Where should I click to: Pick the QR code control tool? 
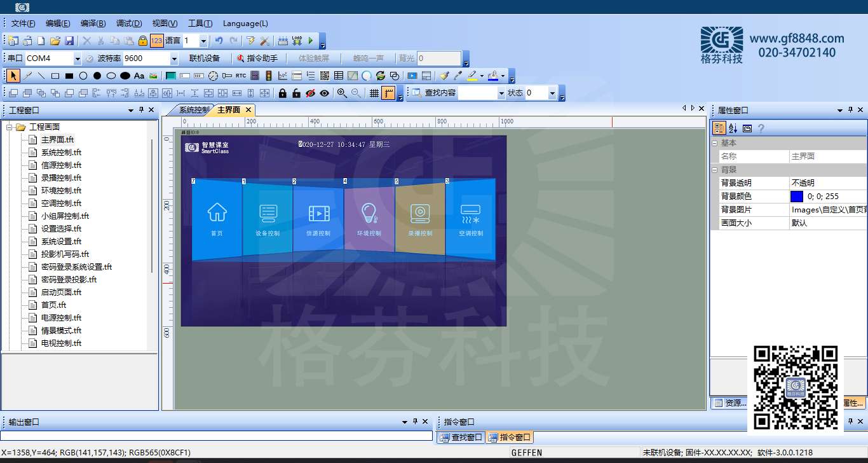(325, 76)
